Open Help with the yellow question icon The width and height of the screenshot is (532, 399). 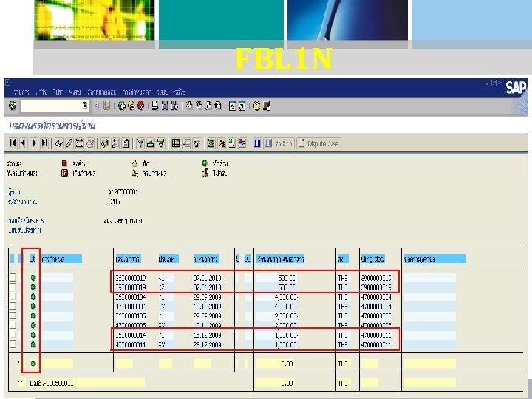pyautogui.click(x=257, y=106)
